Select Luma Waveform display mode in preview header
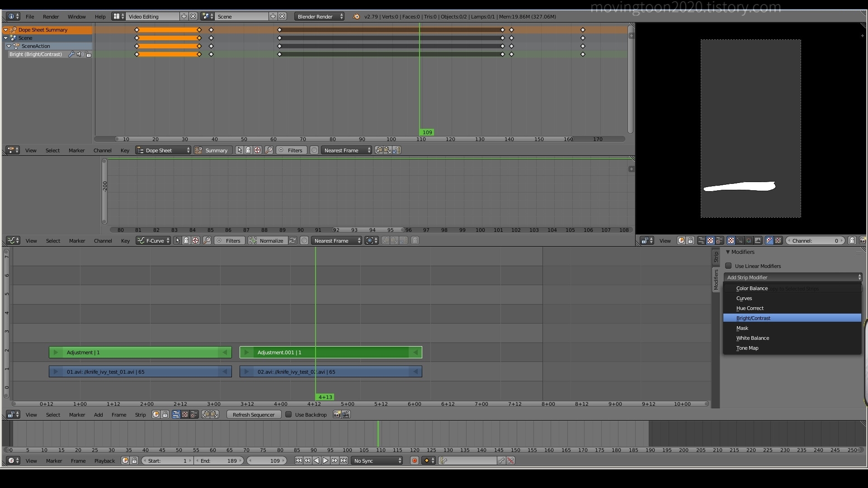868x488 pixels. 740,241
